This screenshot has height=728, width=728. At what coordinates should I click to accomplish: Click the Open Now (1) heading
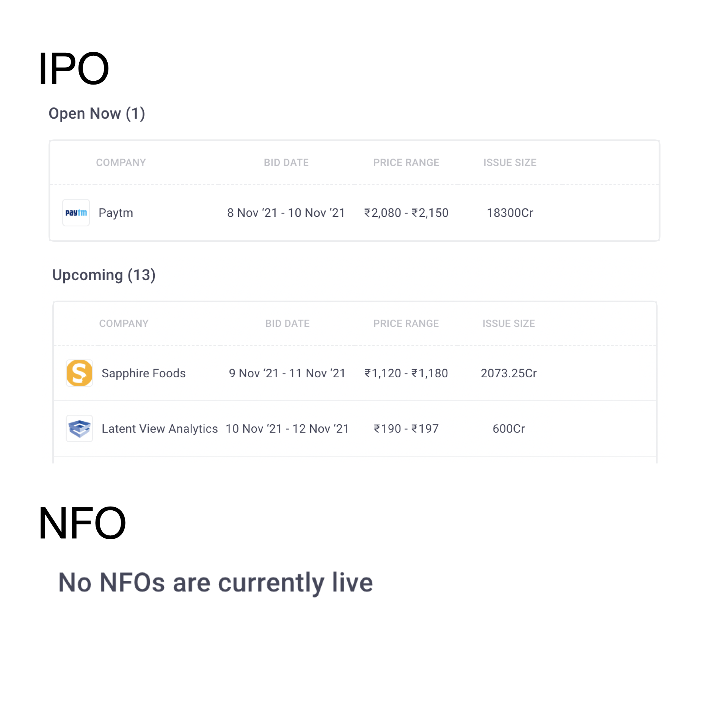[x=97, y=113]
